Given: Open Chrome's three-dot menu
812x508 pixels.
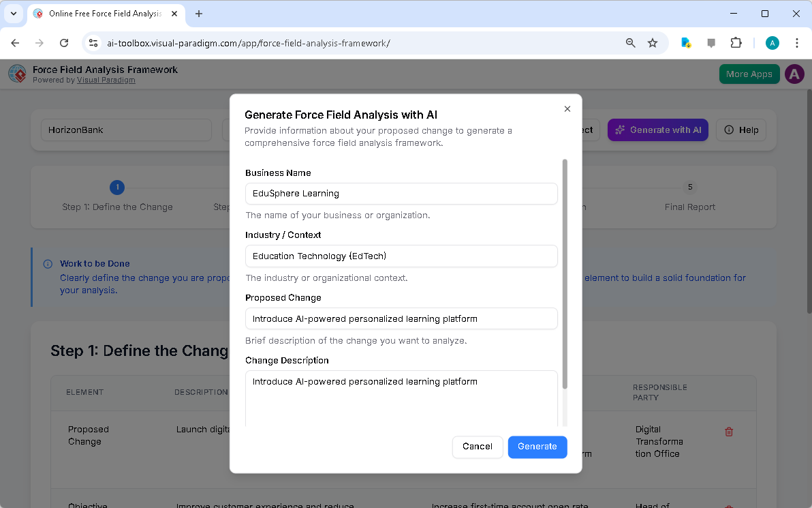Looking at the screenshot, I should [x=797, y=42].
